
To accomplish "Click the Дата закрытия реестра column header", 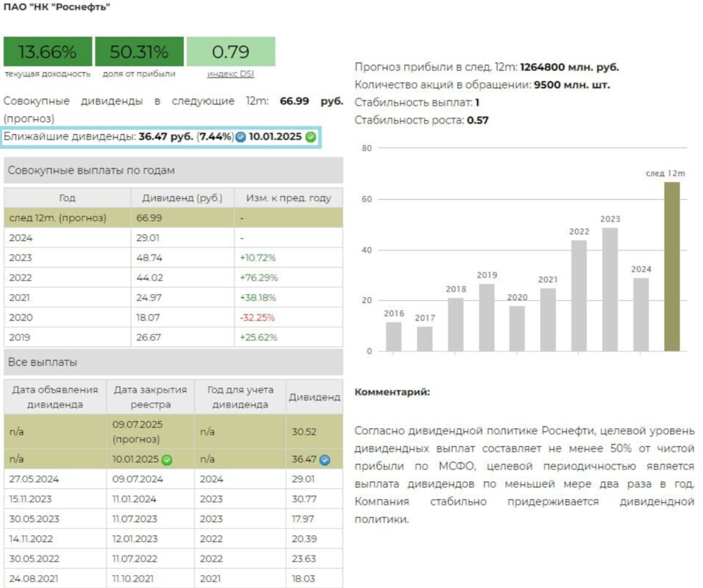I will pos(150,397).
